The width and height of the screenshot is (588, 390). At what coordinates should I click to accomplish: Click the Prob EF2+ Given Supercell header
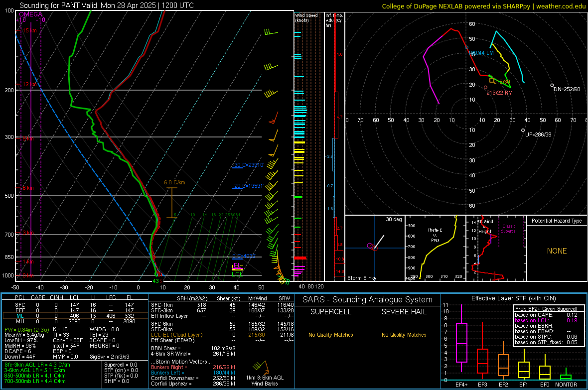point(546,309)
